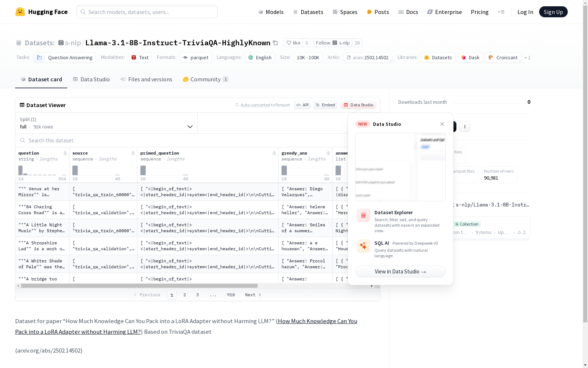Screen dimensions: 588x368
Task: Click the search magnifier in dataset search
Action: [x=23, y=140]
